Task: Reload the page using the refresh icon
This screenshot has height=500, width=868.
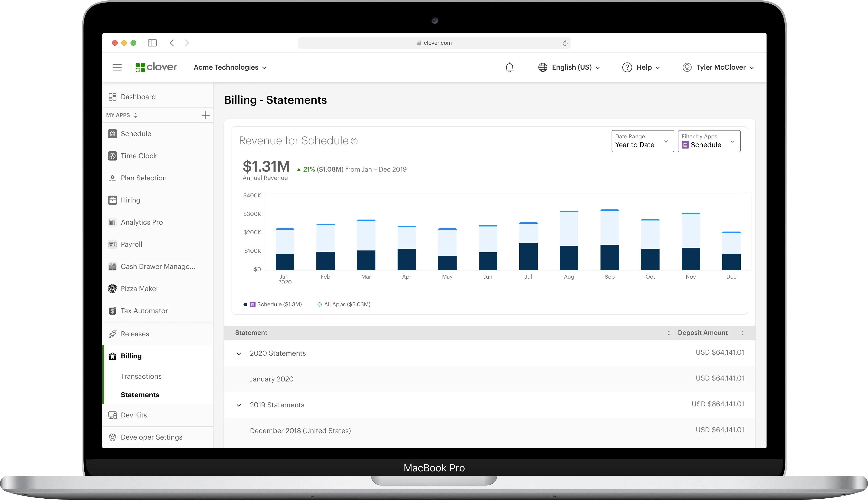Action: (565, 43)
